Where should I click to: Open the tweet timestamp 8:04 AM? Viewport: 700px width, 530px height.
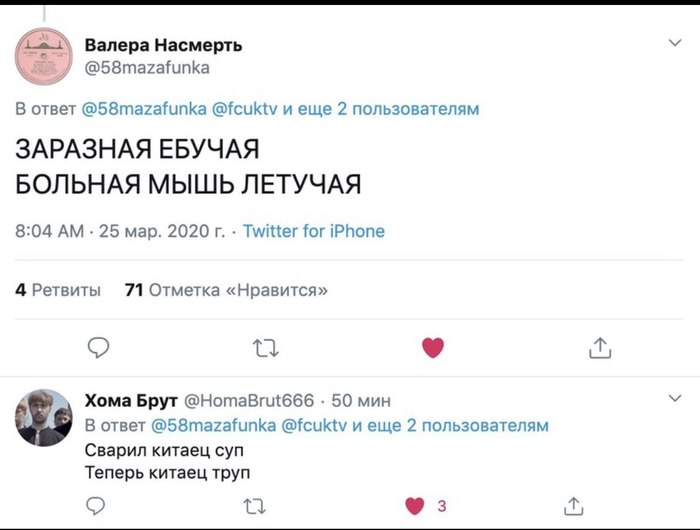50,231
